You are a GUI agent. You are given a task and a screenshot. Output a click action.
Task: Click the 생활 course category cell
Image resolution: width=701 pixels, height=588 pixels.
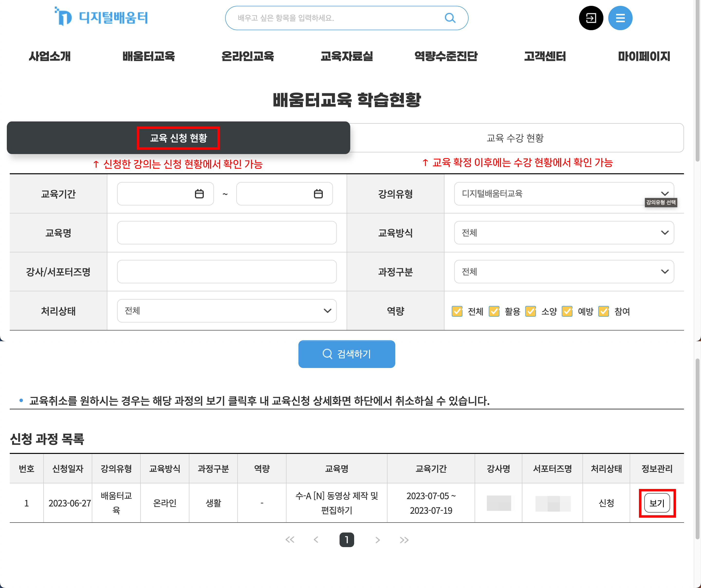[x=213, y=503]
